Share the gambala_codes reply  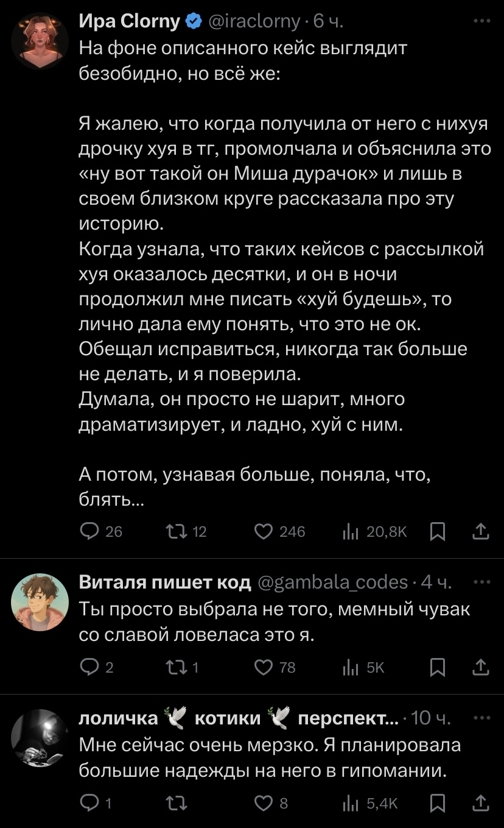click(481, 668)
